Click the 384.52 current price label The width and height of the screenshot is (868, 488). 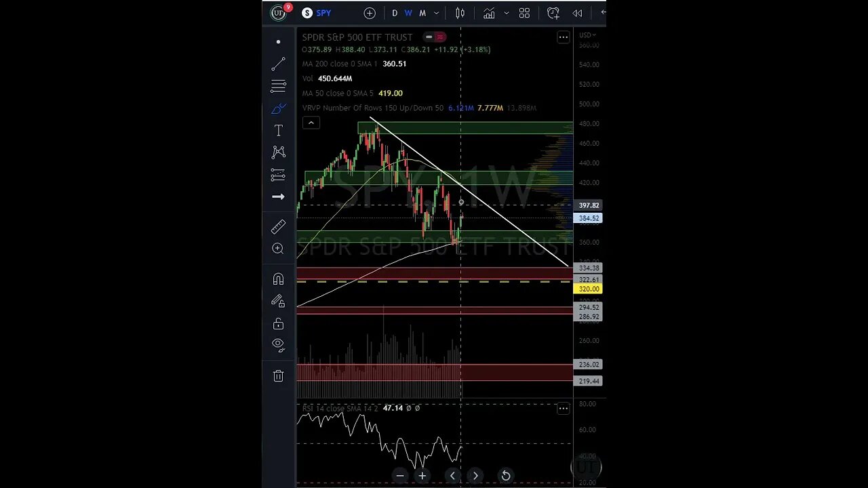pos(588,218)
